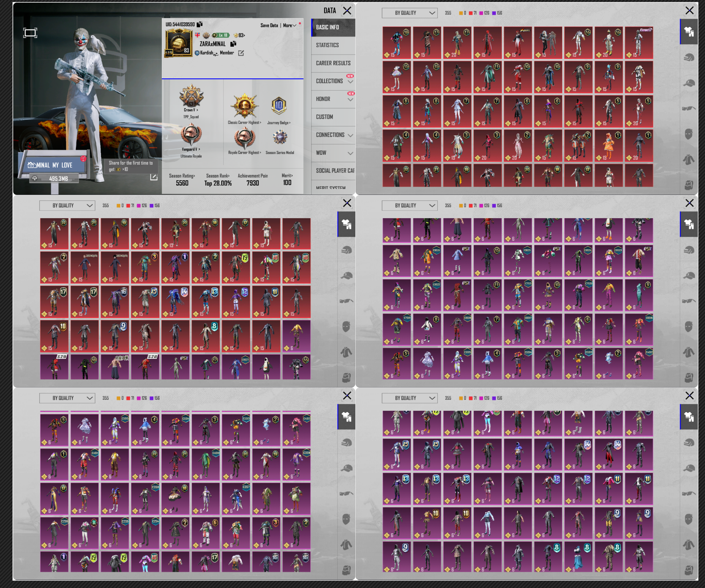Open the BY QUALITY dropdown in bottom-left inventory

tap(67, 398)
